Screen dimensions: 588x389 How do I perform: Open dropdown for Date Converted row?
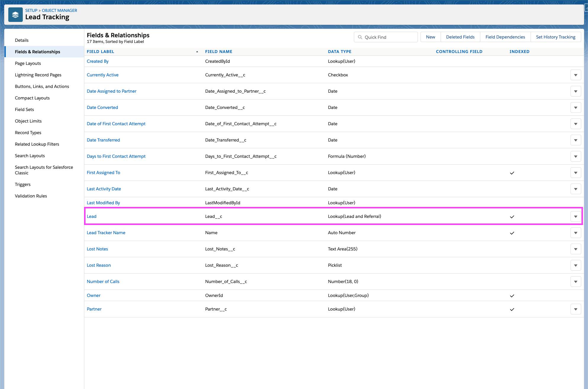coord(575,108)
